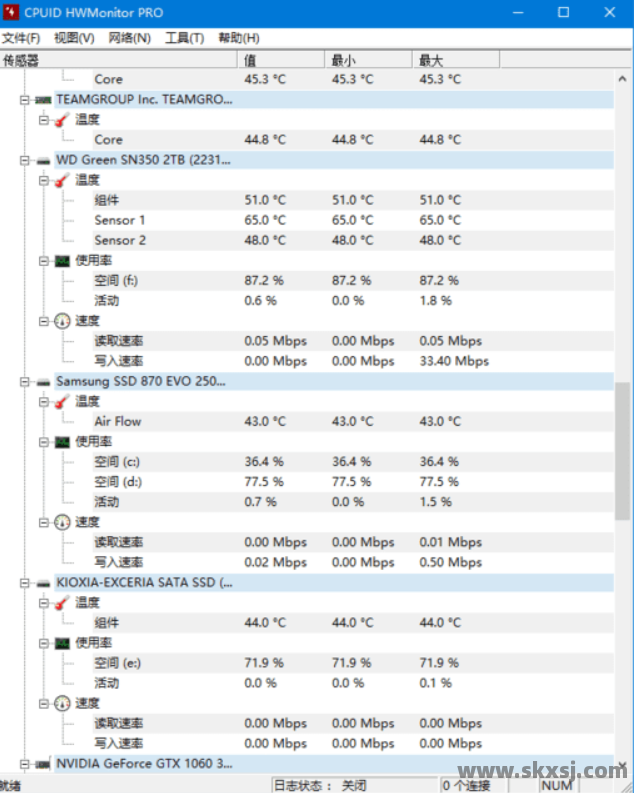Collapse 速度 section under Samsung SSD 870 EVO
This screenshot has height=793, width=636.
(44, 522)
